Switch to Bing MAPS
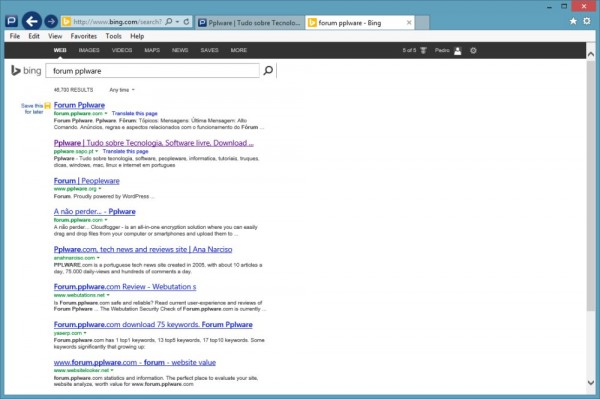This screenshot has width=600, height=399. point(152,50)
